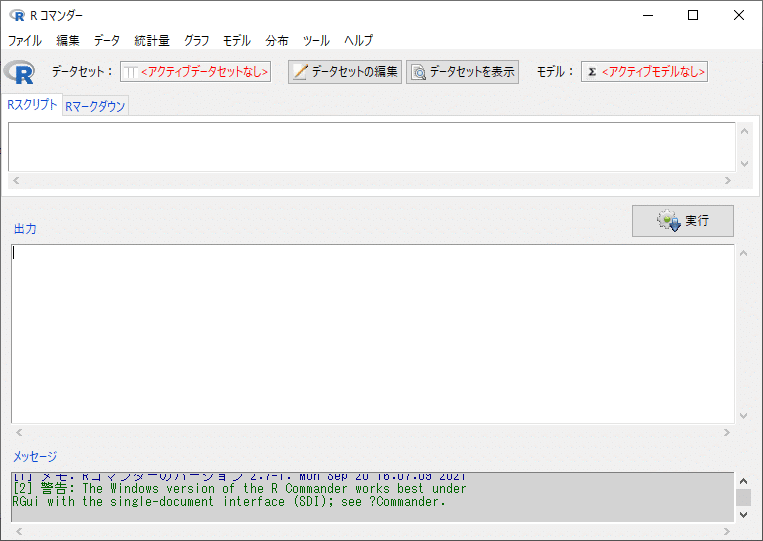Click the output area scroll down arrow
The image size is (763, 541).
point(744,415)
